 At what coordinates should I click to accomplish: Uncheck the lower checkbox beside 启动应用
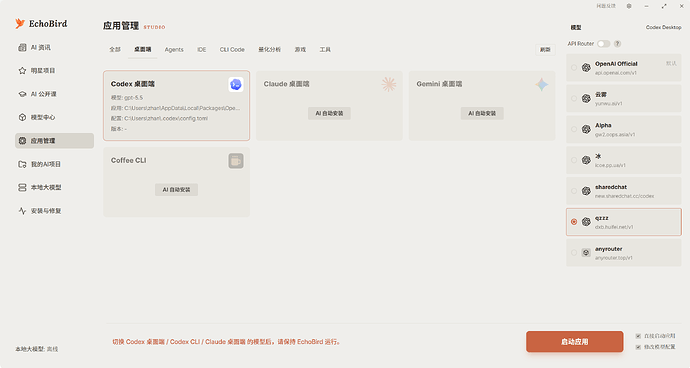638,347
